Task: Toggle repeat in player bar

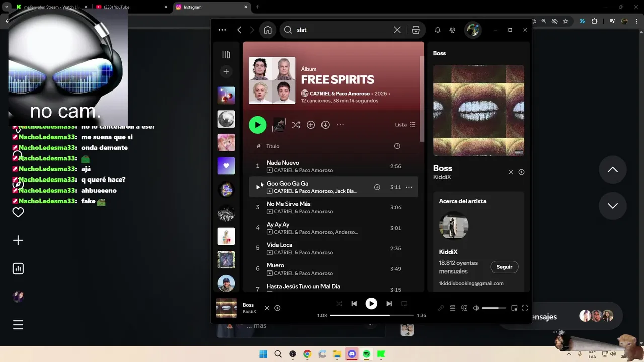Action: tap(404, 304)
